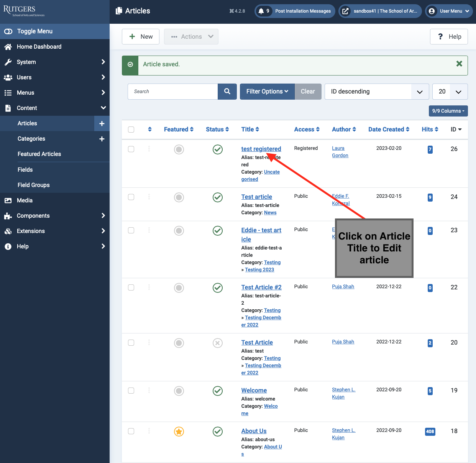The height and width of the screenshot is (463, 476).
Task: Click the Rutgers logo
Action: click(x=24, y=11)
